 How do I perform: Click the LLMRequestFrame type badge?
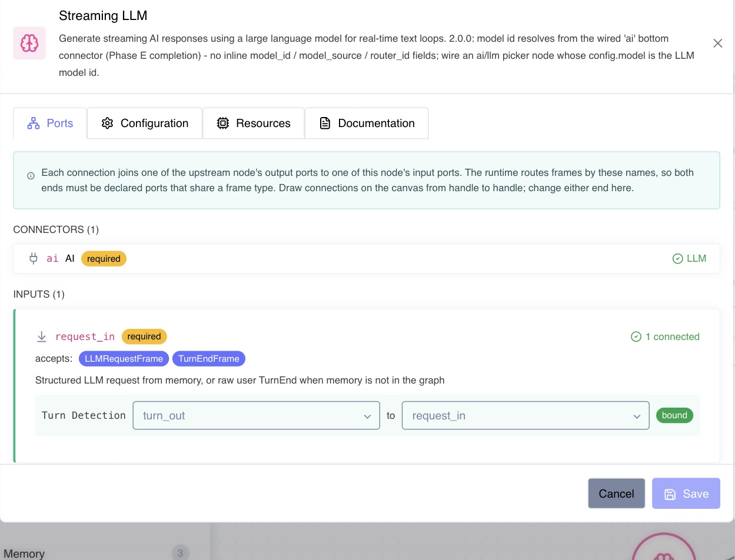pyautogui.click(x=124, y=359)
